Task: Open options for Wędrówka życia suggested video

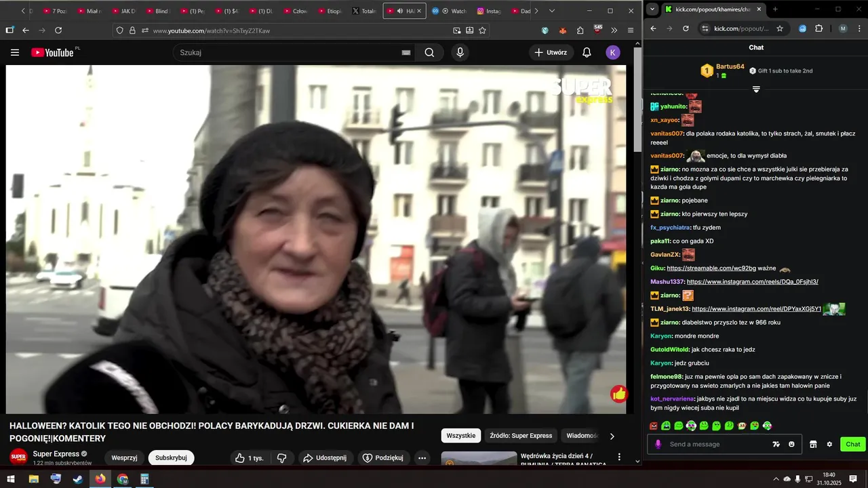Action: (x=619, y=457)
